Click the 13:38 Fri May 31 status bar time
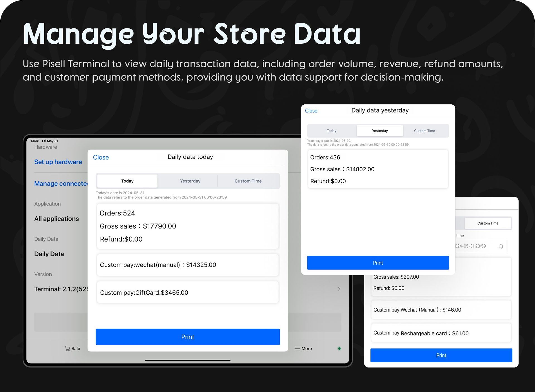The height and width of the screenshot is (392, 535). point(44,141)
